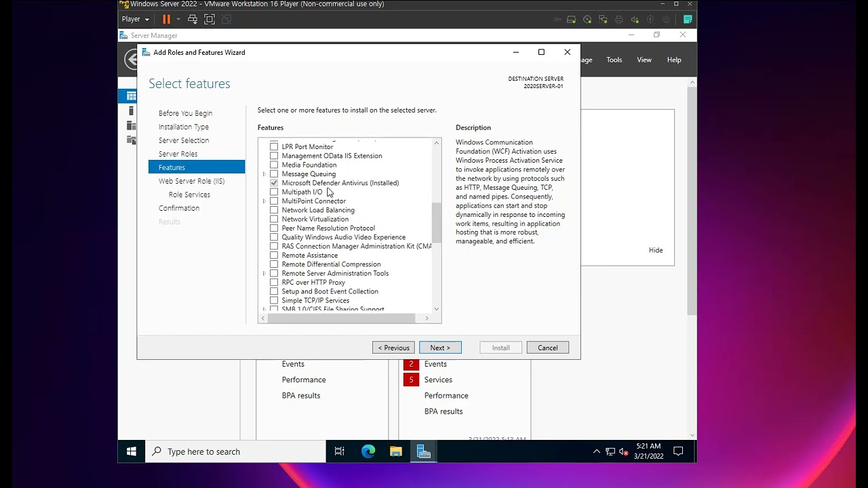Expand the hidden VMware devices chevron

(x=559, y=20)
